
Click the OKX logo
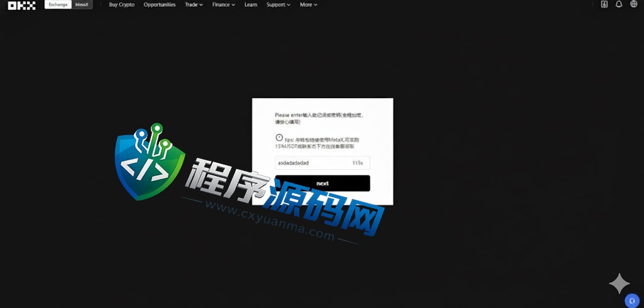[x=21, y=5]
